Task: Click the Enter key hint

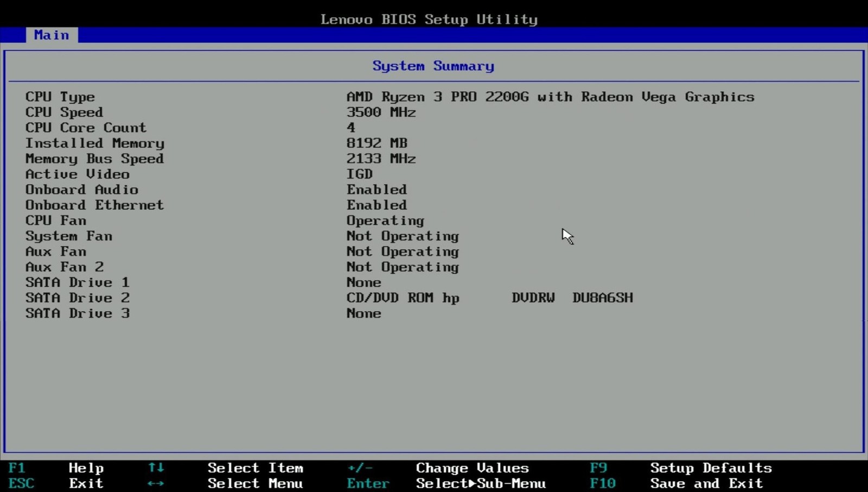Action: 368,483
